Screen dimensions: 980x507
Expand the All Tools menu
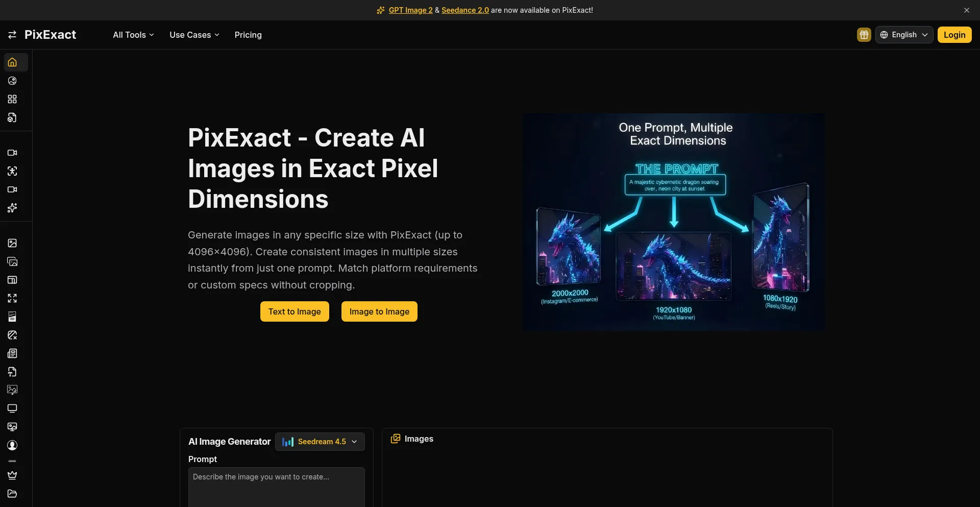(133, 35)
